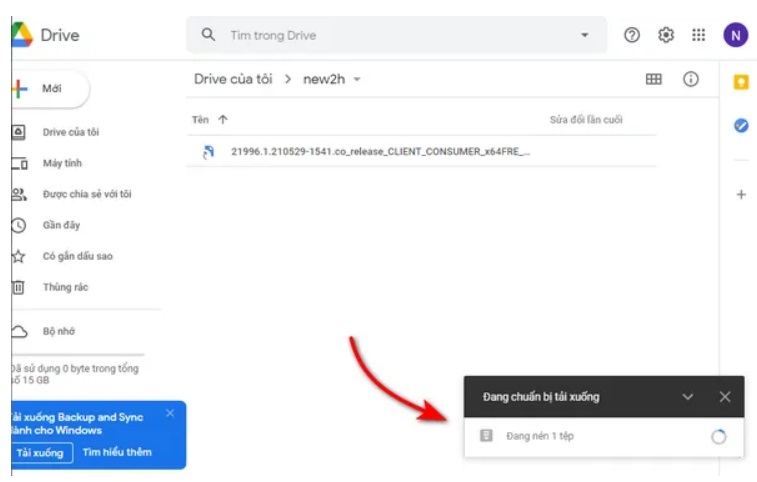Open the Settings gear icon
Viewport: 757px width, 482px height.
[666, 35]
